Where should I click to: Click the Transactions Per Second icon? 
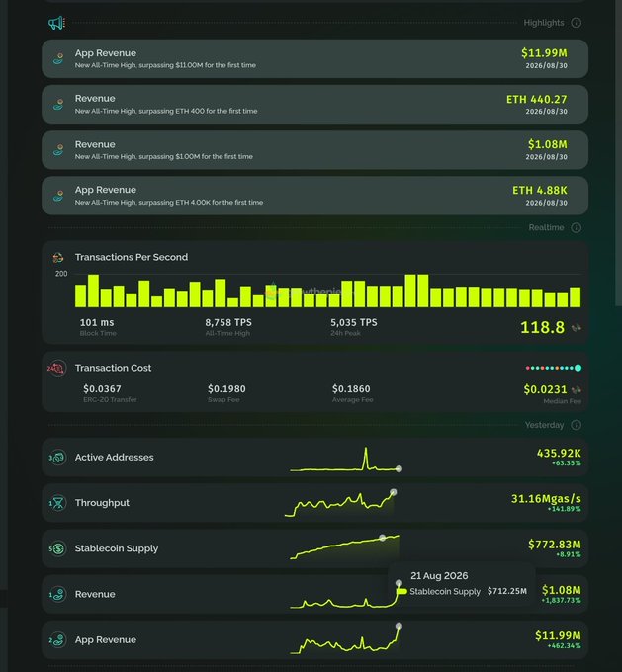click(58, 257)
